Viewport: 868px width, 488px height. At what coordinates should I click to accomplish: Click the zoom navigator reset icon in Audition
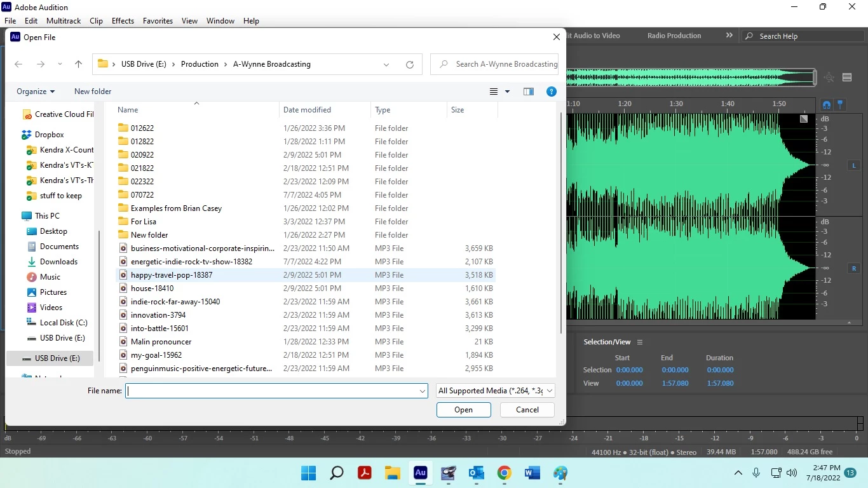[x=829, y=78]
